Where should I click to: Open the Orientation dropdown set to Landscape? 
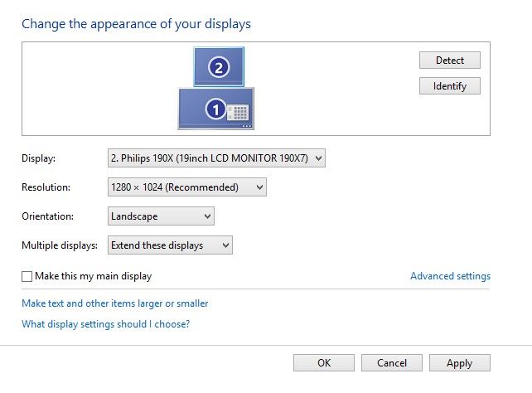click(x=162, y=216)
